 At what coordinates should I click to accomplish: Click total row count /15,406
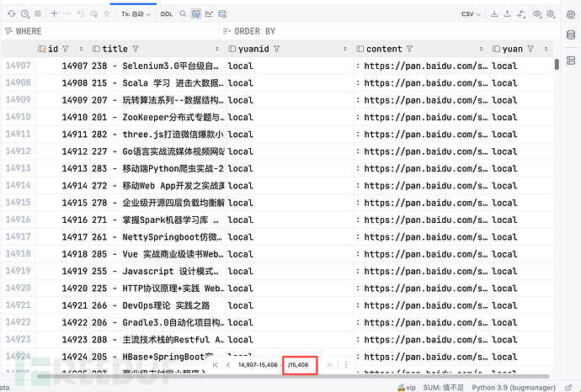coord(298,365)
